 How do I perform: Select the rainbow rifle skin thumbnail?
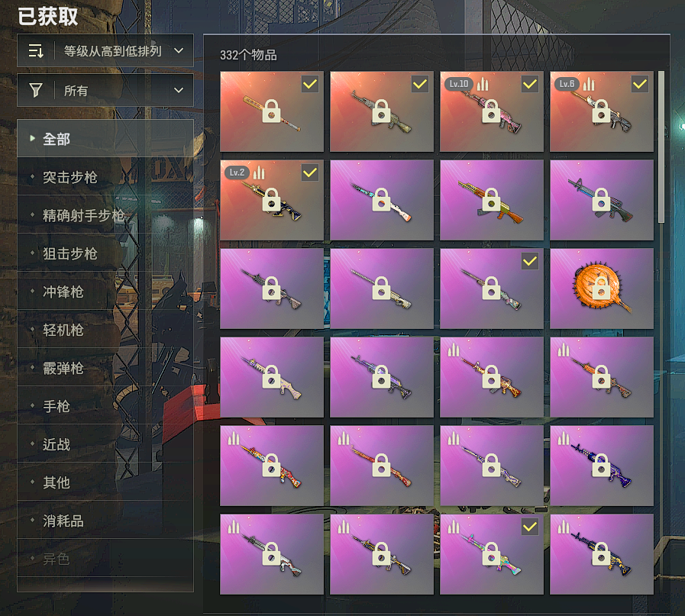(x=492, y=554)
